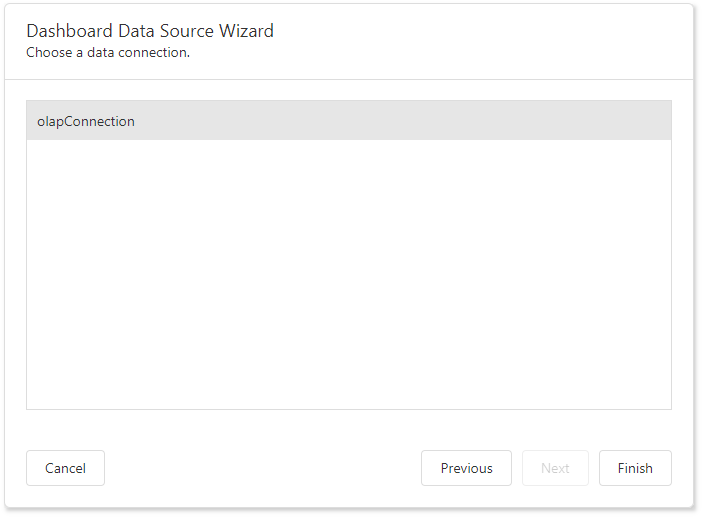The height and width of the screenshot is (517, 702).
Task: Dismiss the wizard using Cancel
Action: pos(65,468)
